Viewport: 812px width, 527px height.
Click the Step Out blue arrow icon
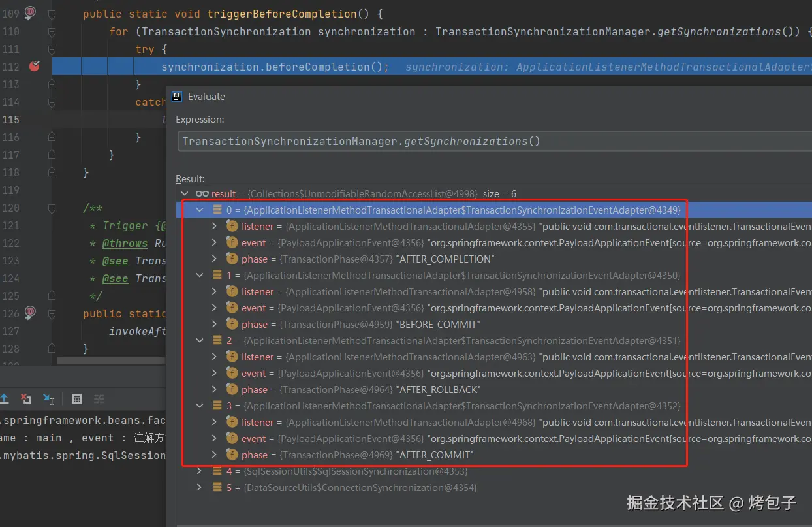pyautogui.click(x=4, y=399)
